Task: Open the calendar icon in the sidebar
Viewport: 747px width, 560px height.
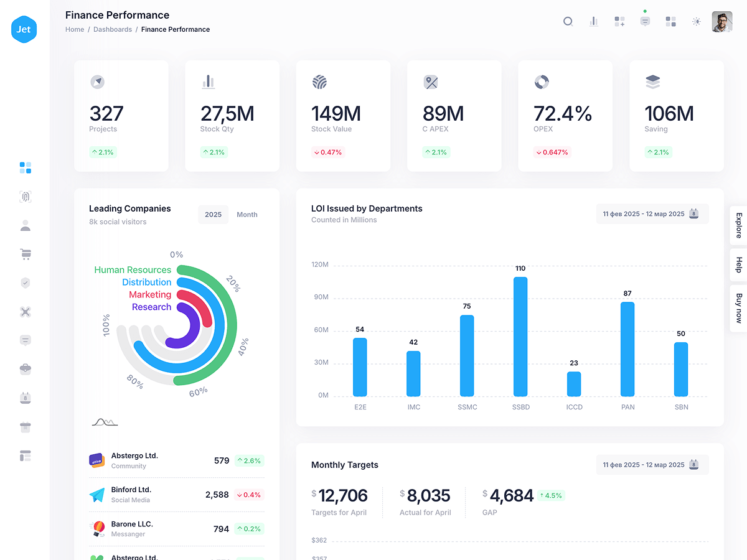Action: point(25,398)
